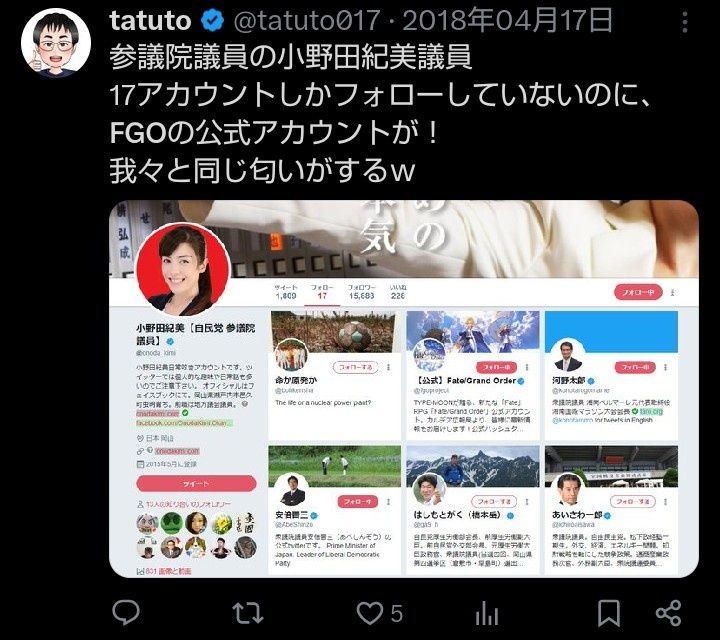720x640 pixels.
Task: Open the @tatuto017 handle link
Action: [x=307, y=21]
